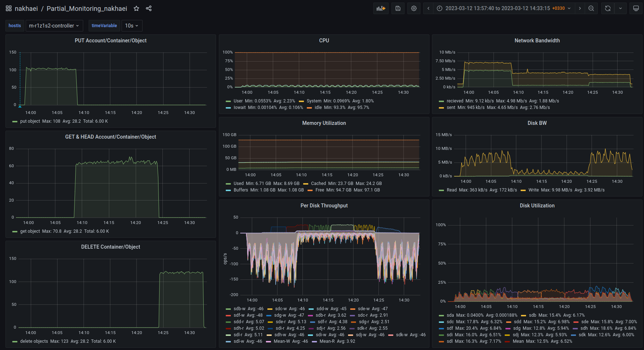Viewport: 644px width, 350px height.
Task: Expand the 10s timeVariable dropdown
Action: click(132, 26)
